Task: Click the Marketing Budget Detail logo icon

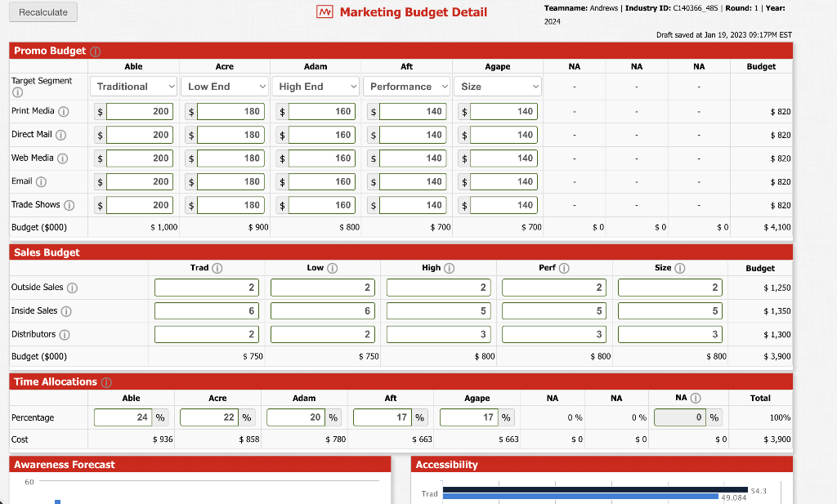Action: [325, 11]
